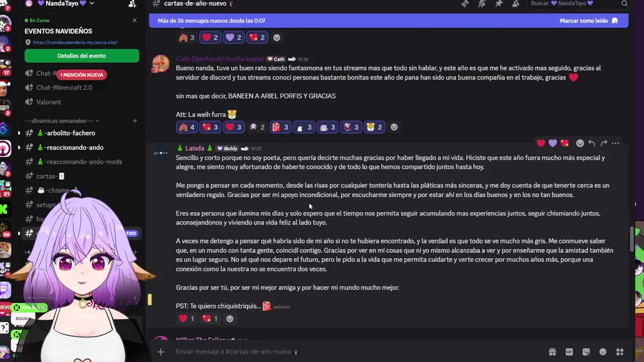Forward Laisda's message with forward arrow
The image size is (644, 362).
[604, 143]
